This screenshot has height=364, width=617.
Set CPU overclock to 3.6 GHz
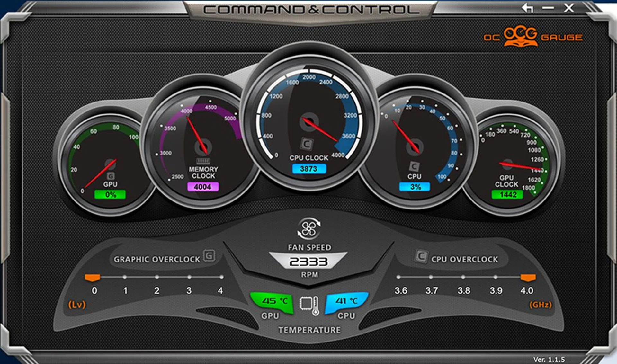pyautogui.click(x=398, y=277)
